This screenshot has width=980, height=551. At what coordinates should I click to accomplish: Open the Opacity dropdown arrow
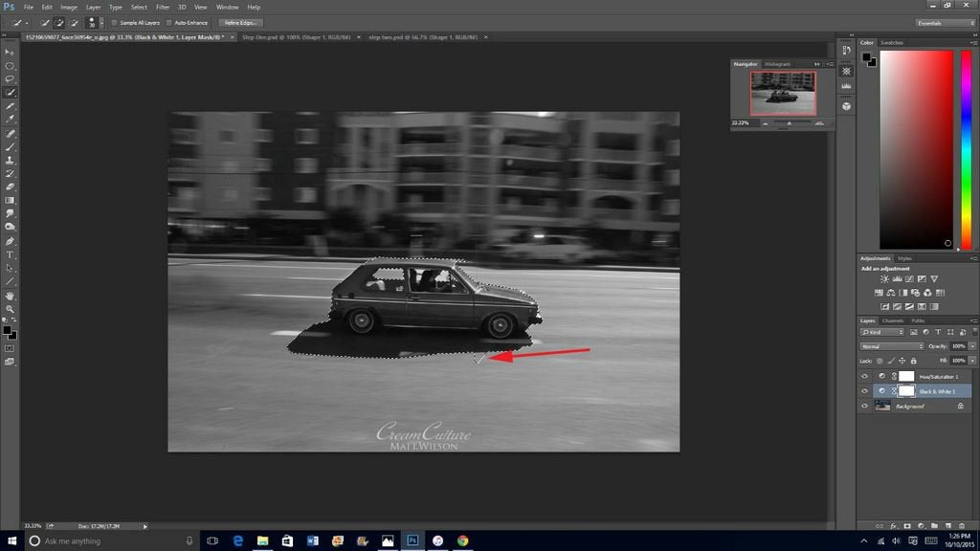tap(970, 345)
